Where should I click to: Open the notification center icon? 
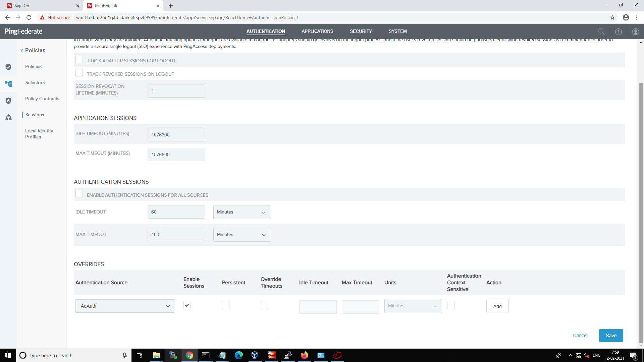633,355
